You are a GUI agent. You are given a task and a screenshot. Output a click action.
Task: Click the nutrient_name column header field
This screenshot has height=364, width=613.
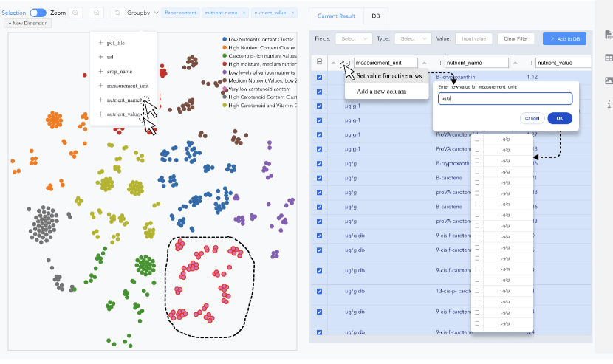point(476,63)
